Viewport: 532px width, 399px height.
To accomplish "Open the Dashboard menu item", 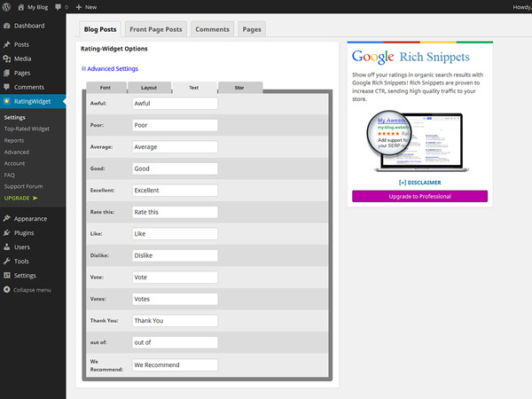I will [29, 26].
